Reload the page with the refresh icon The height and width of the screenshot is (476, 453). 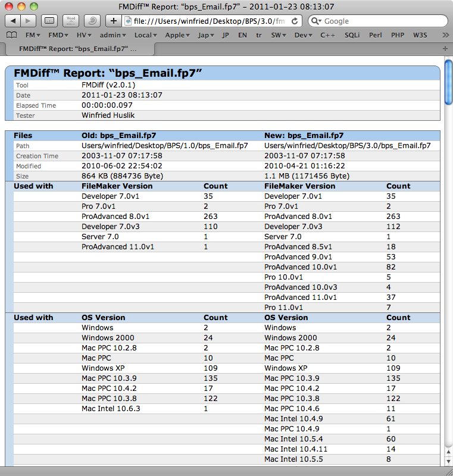pos(295,21)
